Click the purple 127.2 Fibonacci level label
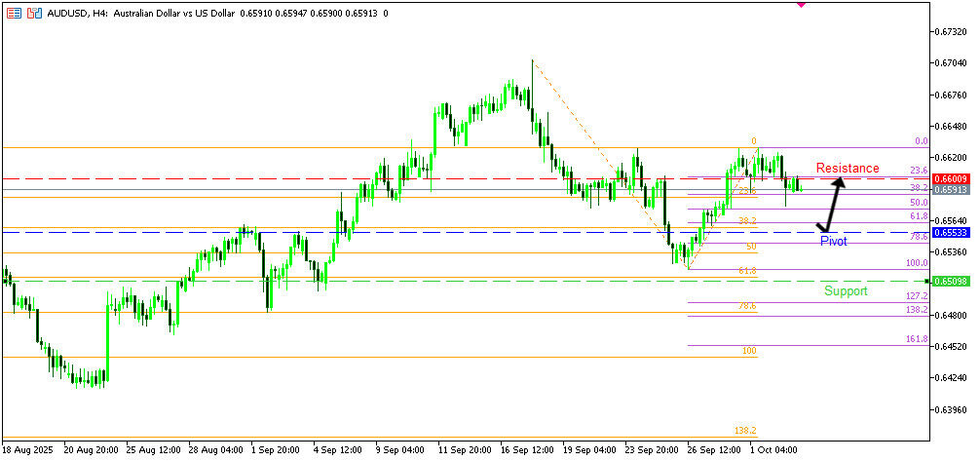This screenshot has width=980, height=461. point(916,295)
